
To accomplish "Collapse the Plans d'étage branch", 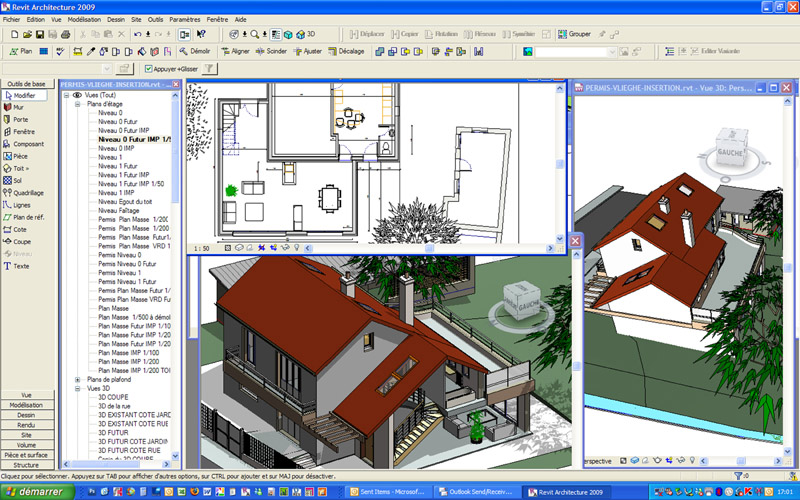I will pyautogui.click(x=77, y=104).
